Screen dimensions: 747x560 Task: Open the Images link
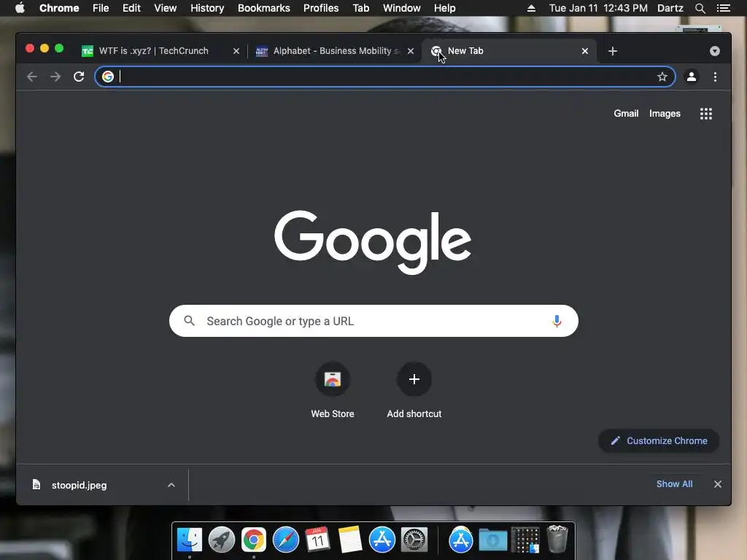coord(665,113)
